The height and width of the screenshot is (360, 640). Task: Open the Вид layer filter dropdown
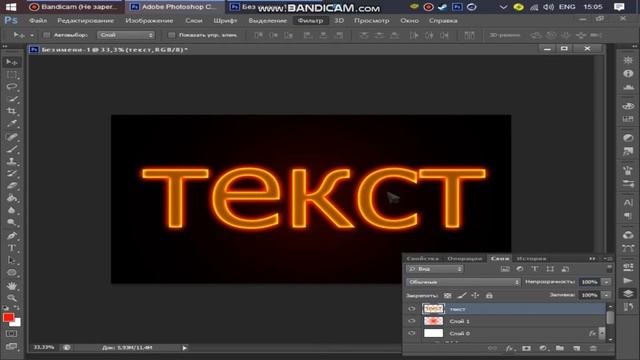click(435, 269)
